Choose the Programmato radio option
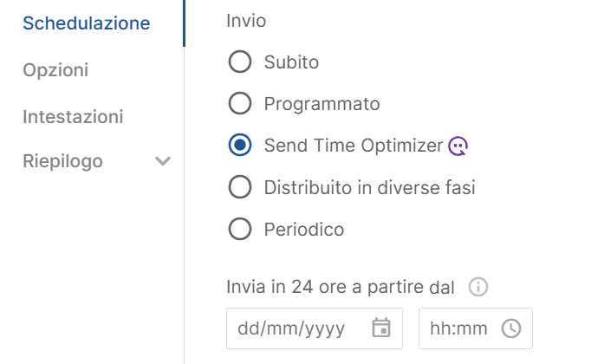Viewport: 591px width, 364px height. (x=240, y=103)
